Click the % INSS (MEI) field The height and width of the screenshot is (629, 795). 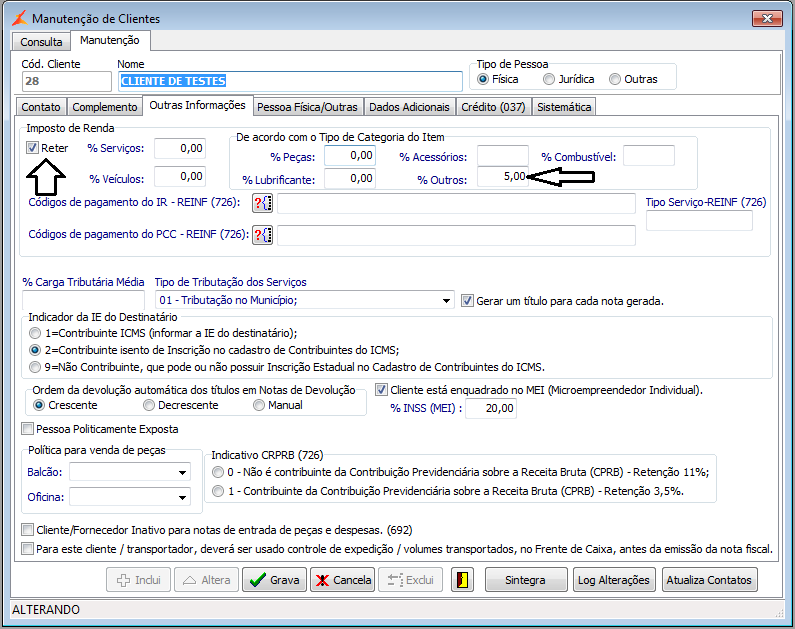[491, 409]
